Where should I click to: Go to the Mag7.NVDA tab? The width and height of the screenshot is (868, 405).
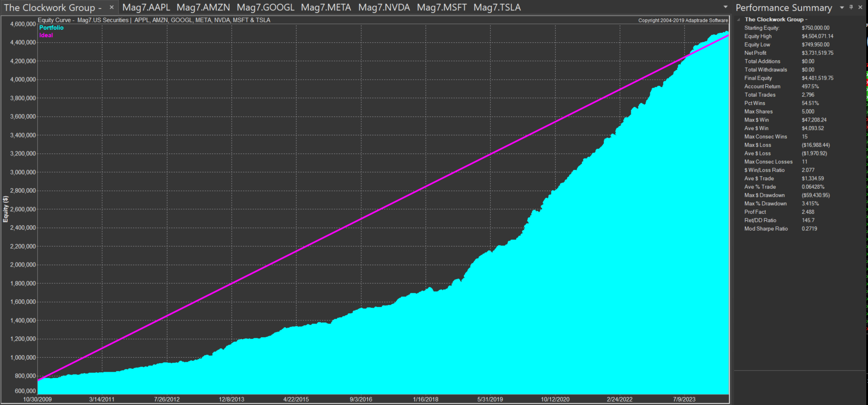coord(384,7)
